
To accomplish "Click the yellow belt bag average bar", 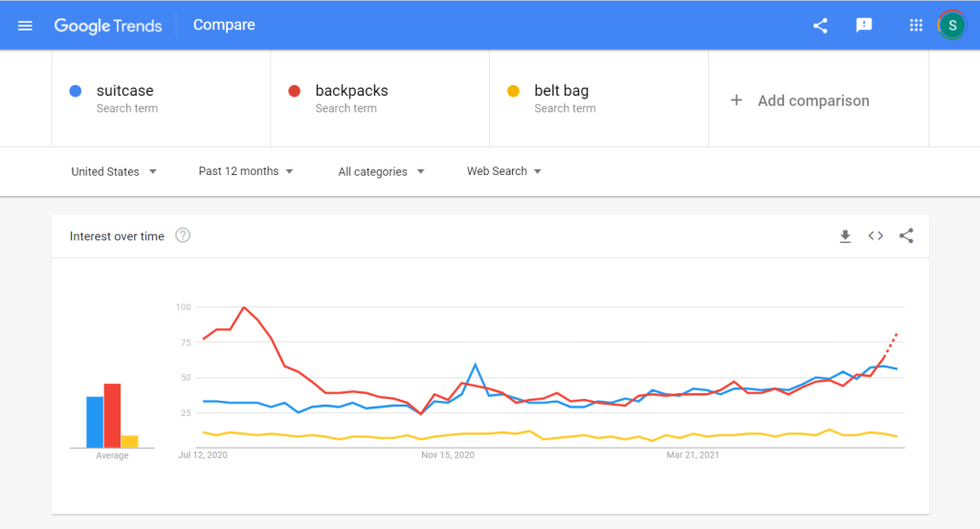I will [x=130, y=441].
